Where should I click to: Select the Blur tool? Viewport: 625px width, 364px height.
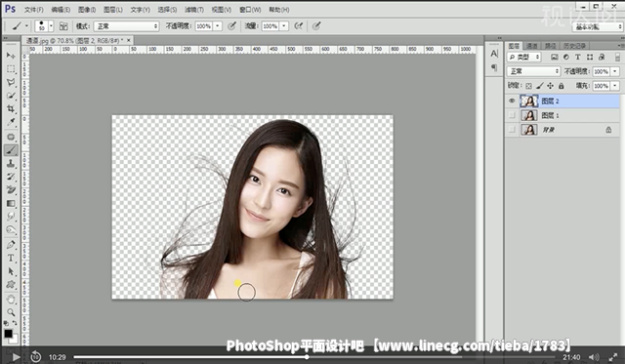[x=11, y=217]
